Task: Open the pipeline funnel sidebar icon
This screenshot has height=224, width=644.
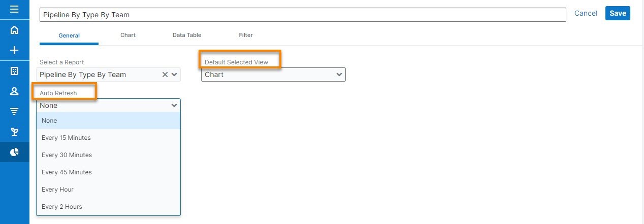Action: point(14,111)
